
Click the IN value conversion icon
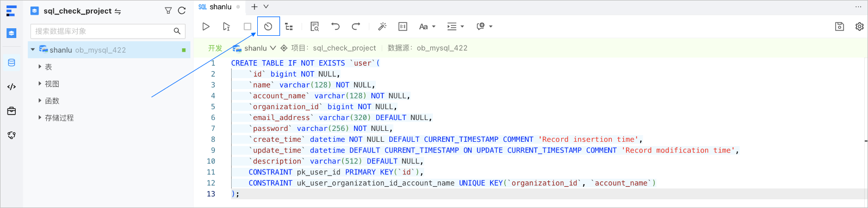402,26
